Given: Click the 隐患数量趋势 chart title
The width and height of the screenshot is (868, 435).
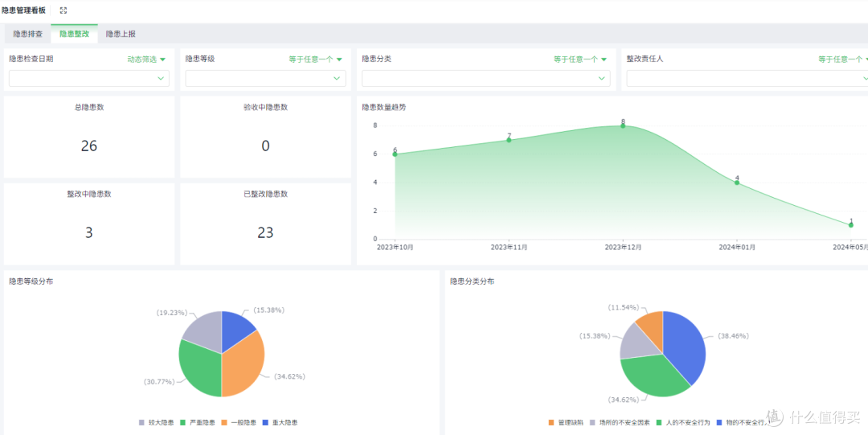Looking at the screenshot, I should [x=384, y=107].
